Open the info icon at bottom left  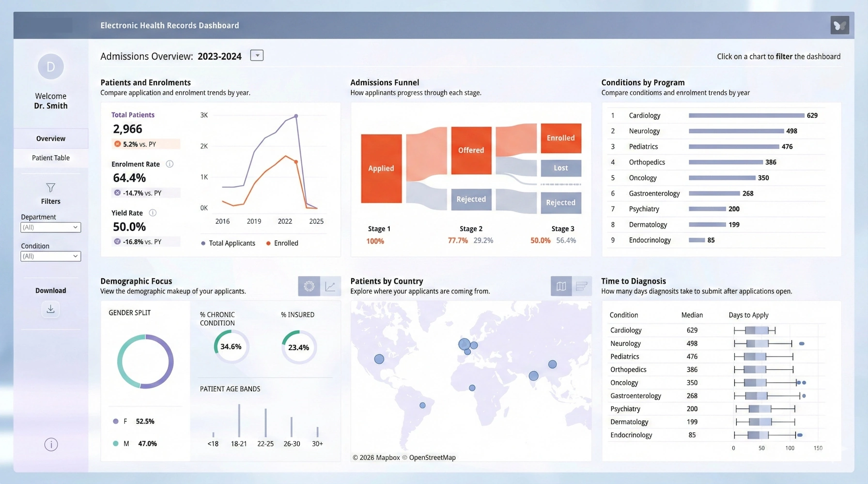point(51,444)
